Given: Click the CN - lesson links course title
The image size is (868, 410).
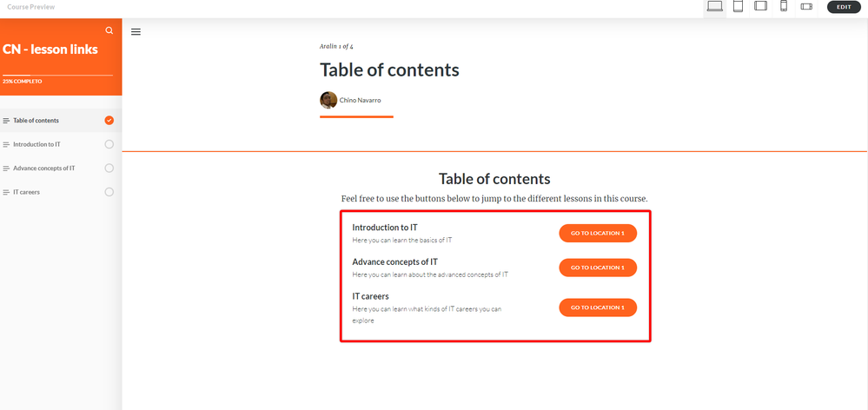Looking at the screenshot, I should click(50, 50).
